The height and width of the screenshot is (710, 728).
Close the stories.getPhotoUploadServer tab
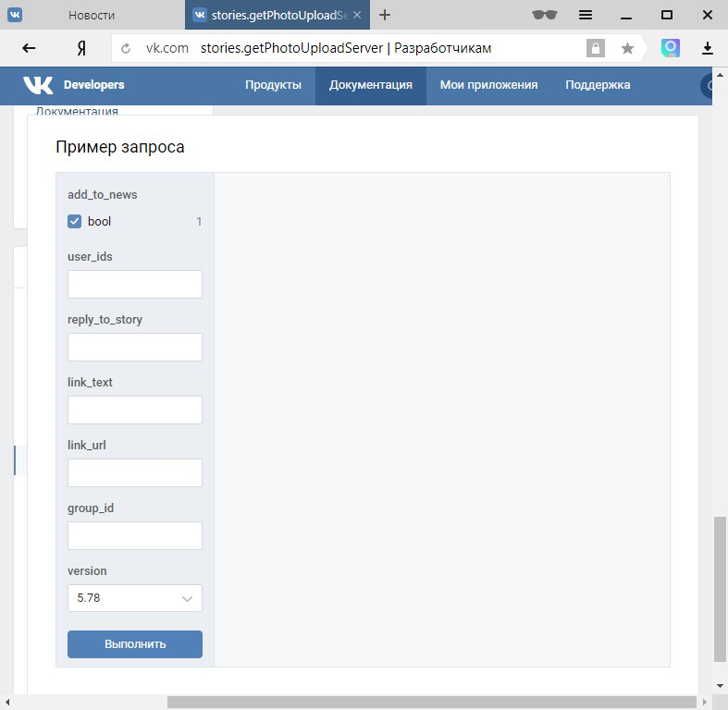coord(357,15)
